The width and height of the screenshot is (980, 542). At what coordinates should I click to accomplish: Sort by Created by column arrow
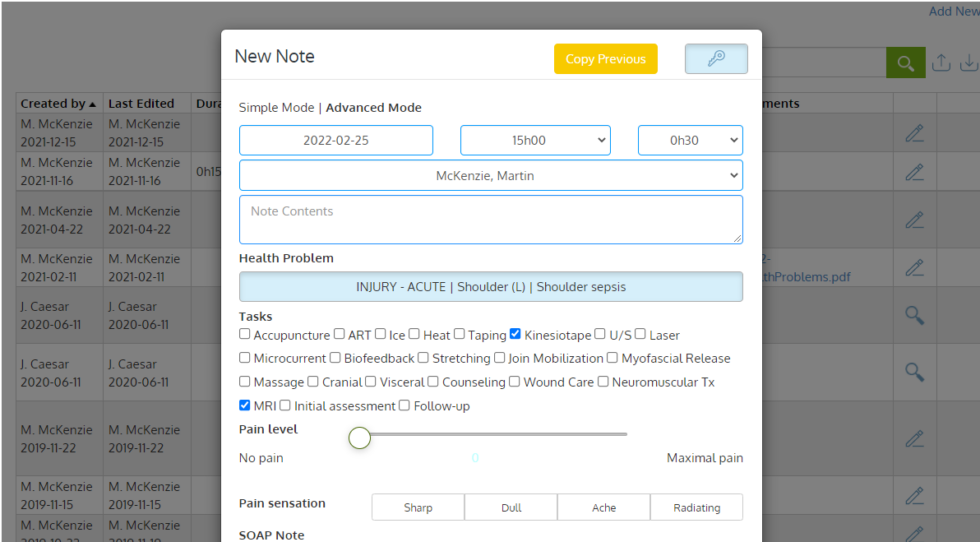(x=92, y=104)
